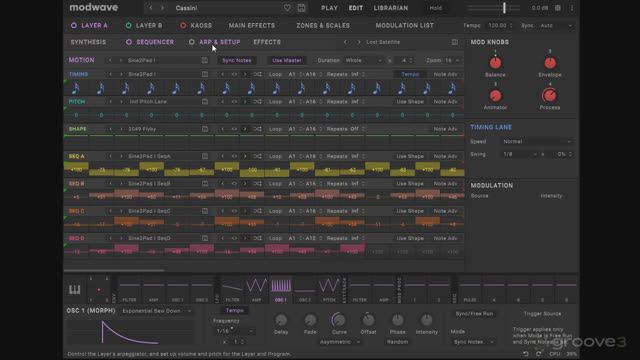This screenshot has height=360, width=640.
Task: Save the Shape lane preset 2049 Flyby
Action: [205, 129]
